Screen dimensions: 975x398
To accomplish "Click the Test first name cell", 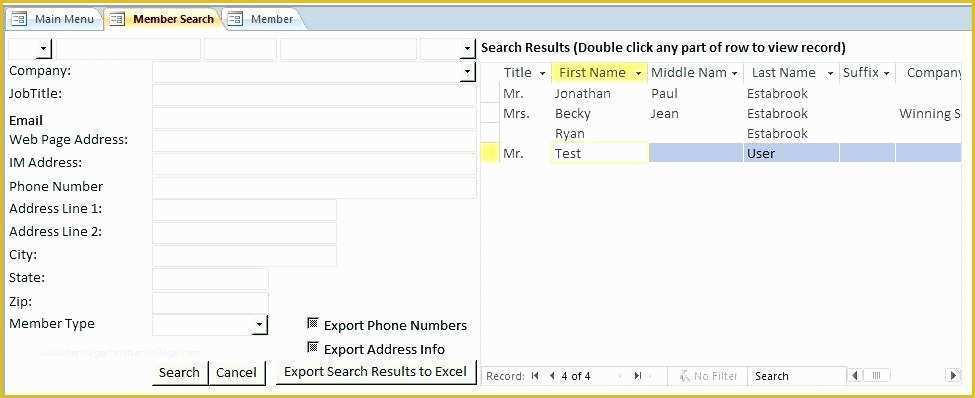I will [599, 154].
